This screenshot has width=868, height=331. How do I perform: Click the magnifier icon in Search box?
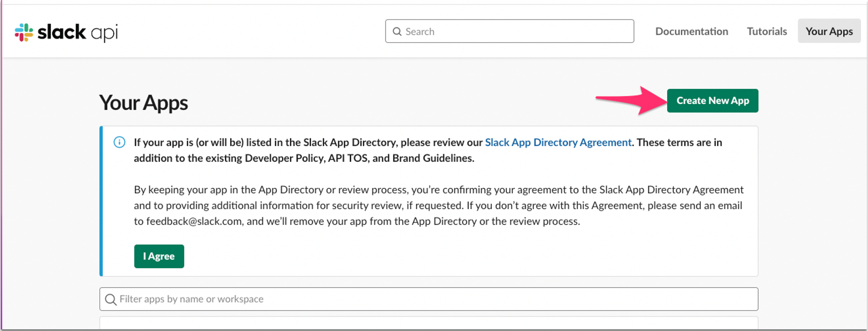pos(397,32)
